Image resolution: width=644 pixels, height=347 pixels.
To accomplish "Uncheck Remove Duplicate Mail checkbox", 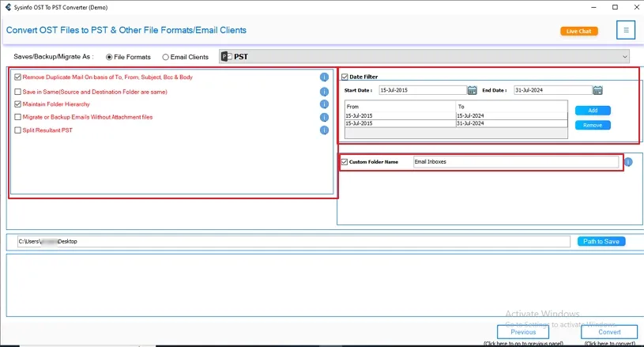I will [x=17, y=77].
